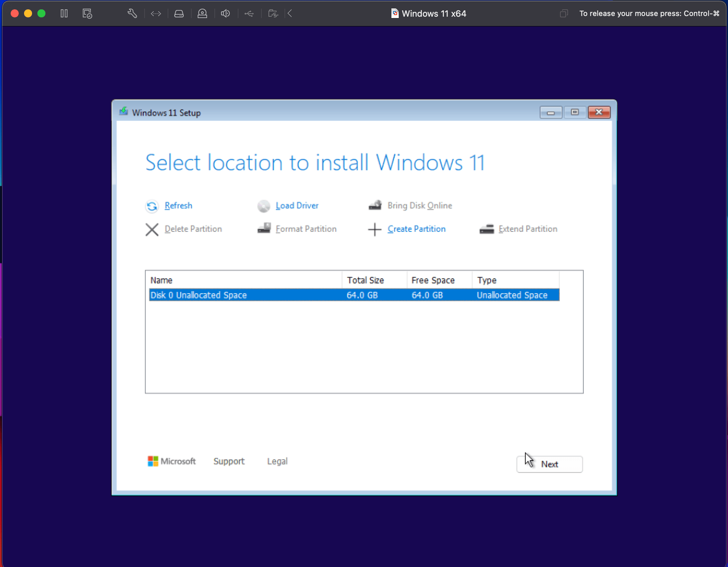Image resolution: width=728 pixels, height=567 pixels.
Task: Open the Load Driver link
Action: [297, 205]
